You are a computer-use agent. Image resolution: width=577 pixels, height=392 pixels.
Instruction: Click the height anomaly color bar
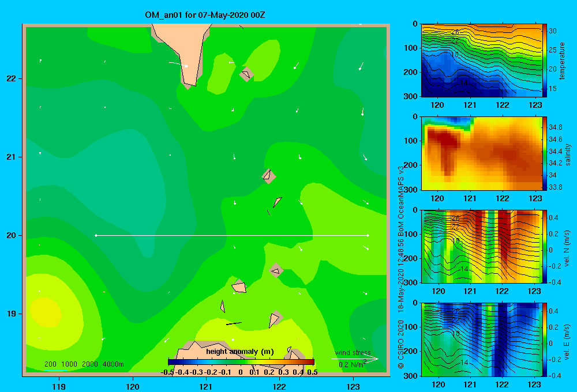click(241, 362)
